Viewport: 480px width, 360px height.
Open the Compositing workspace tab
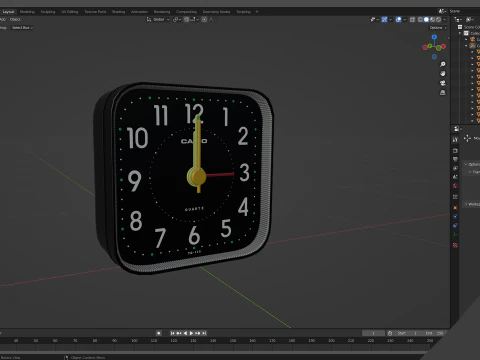(186, 12)
